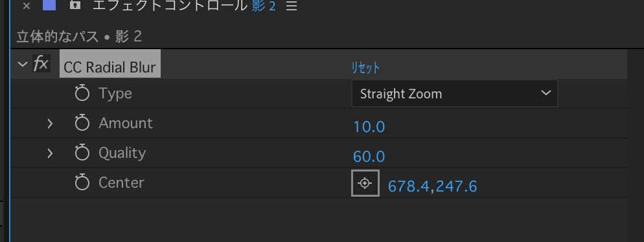Image resolution: width=644 pixels, height=242 pixels.
Task: Enable the Quality stopwatch keyframing
Action: 82,153
